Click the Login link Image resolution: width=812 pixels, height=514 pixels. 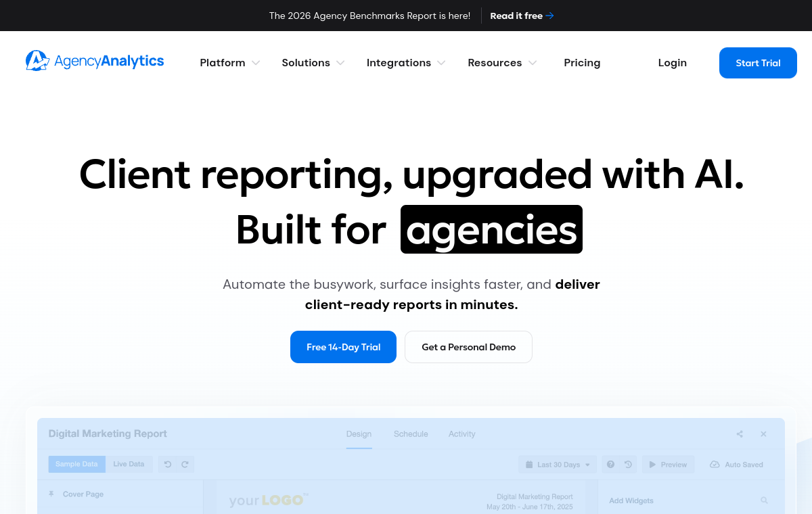673,63
